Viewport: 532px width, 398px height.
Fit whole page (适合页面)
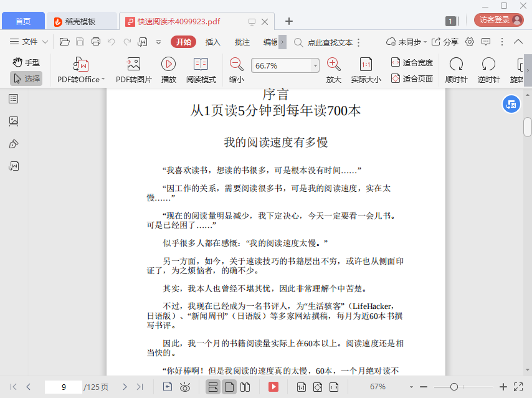click(x=412, y=78)
